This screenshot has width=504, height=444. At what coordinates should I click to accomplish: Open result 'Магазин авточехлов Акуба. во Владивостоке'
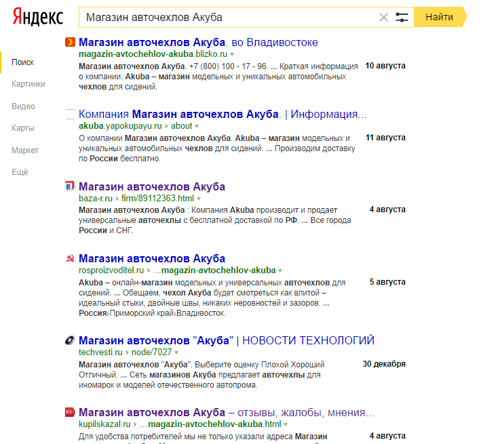198,43
